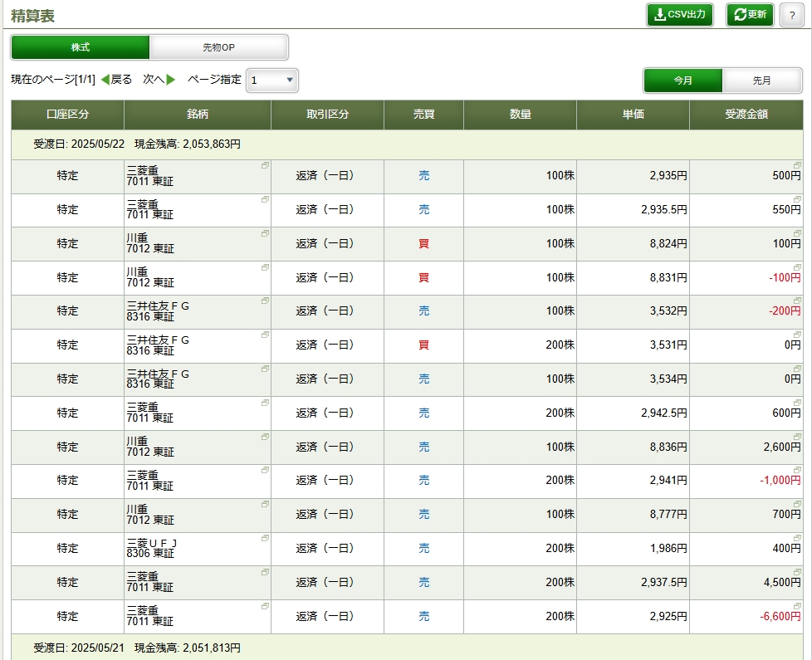Open detail icon beside 500円 amount
Screen dimensions: 812x660
(x=798, y=165)
